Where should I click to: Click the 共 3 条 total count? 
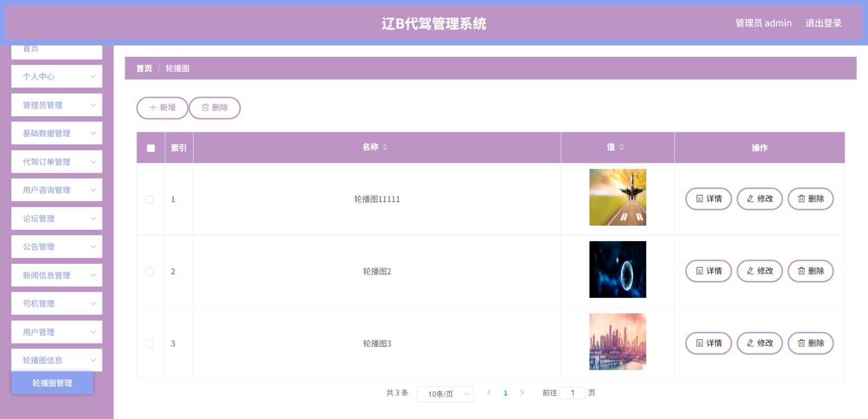397,393
